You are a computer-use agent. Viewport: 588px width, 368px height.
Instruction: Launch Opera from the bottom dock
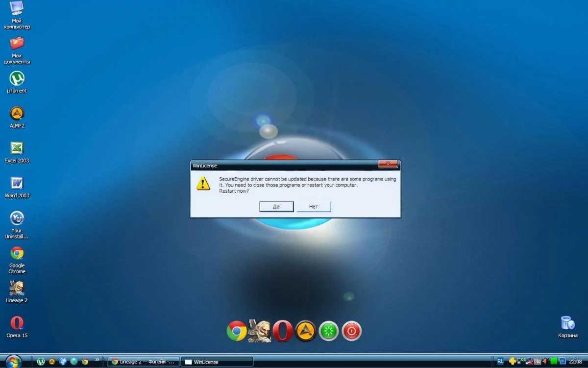pos(283,331)
